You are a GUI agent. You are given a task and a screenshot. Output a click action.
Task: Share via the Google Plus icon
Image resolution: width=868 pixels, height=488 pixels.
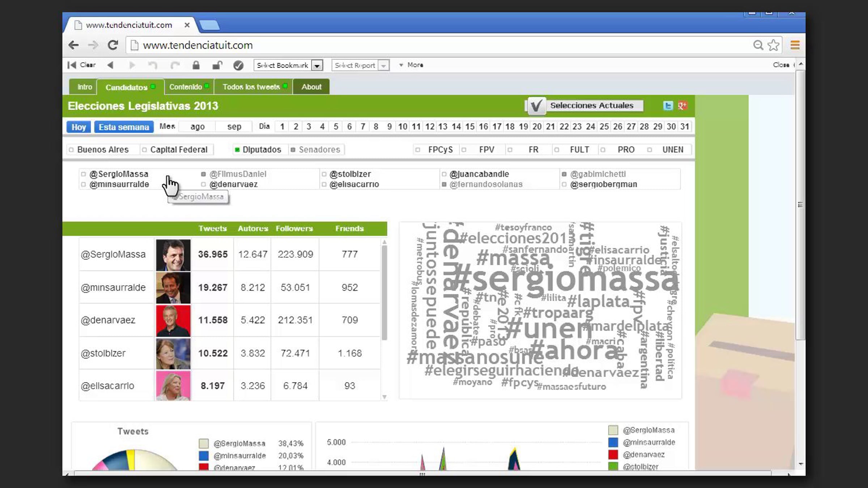(682, 106)
